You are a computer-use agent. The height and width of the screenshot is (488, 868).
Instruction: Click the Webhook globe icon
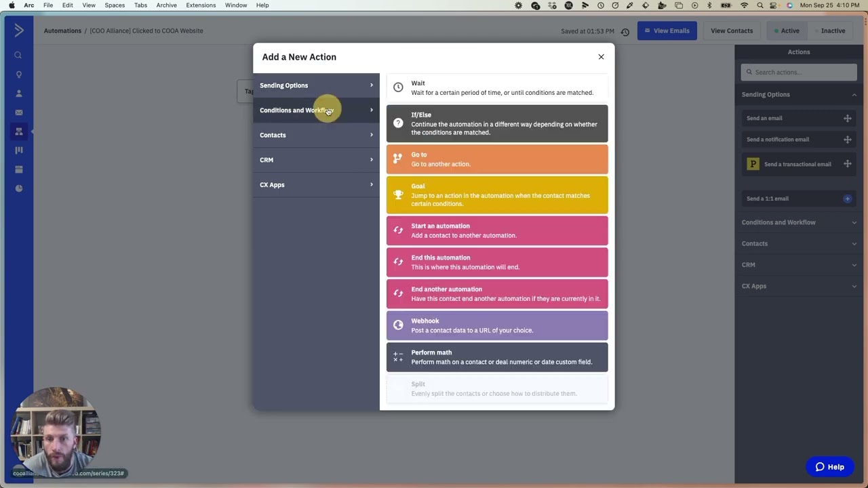point(398,325)
